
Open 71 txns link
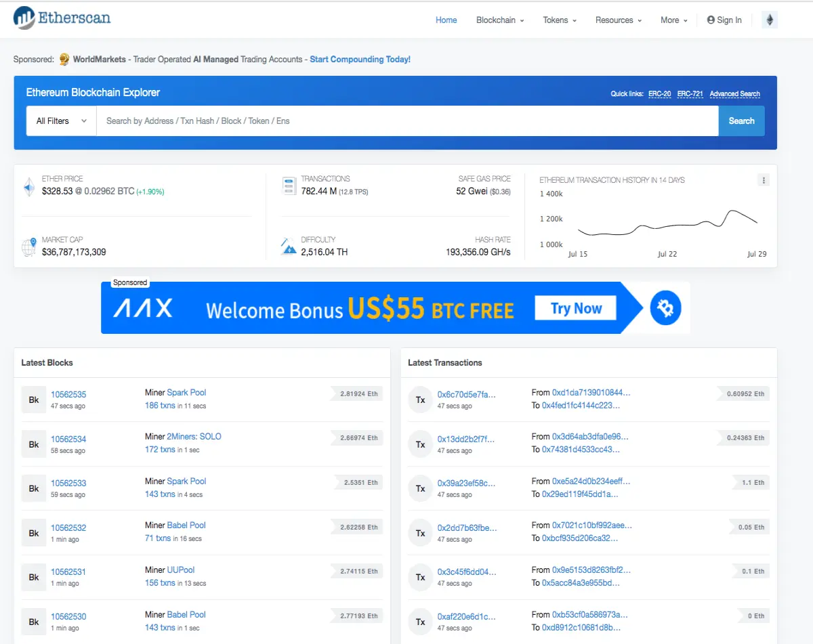[158, 538]
